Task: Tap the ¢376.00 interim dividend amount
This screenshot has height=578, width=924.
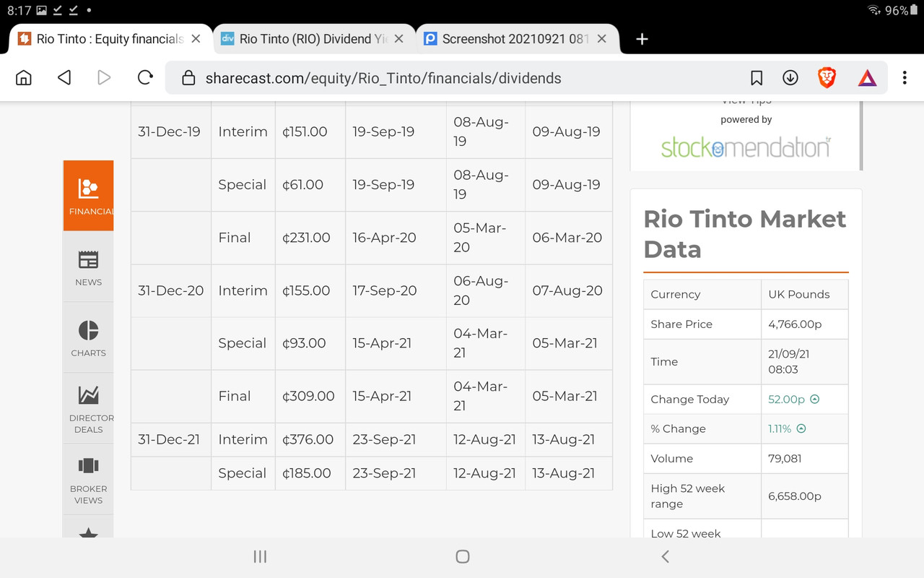Action: click(x=308, y=439)
